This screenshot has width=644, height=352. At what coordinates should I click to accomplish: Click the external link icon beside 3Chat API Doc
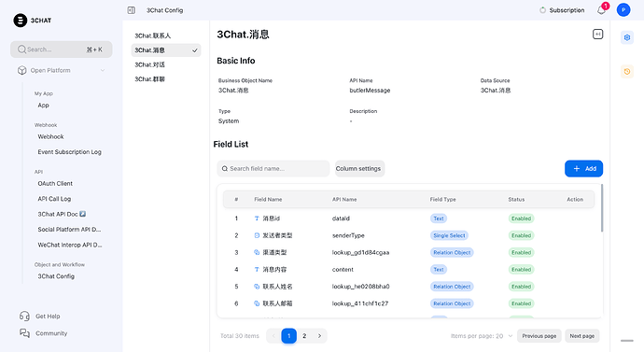(x=82, y=214)
